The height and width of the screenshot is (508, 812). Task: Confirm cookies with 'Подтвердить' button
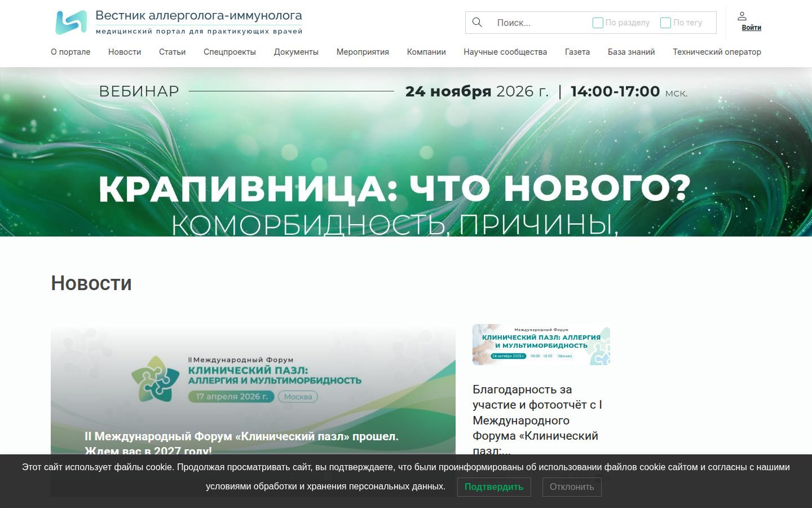(494, 487)
